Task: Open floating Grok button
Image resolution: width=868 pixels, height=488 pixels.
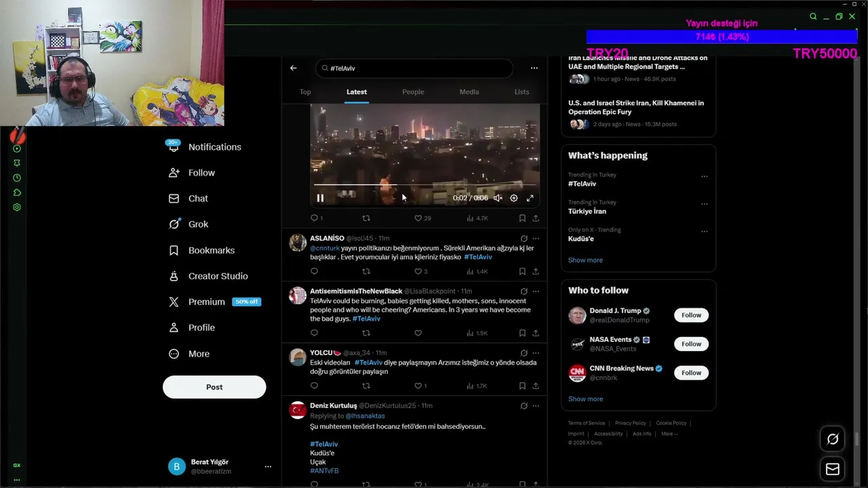Action: click(x=833, y=439)
